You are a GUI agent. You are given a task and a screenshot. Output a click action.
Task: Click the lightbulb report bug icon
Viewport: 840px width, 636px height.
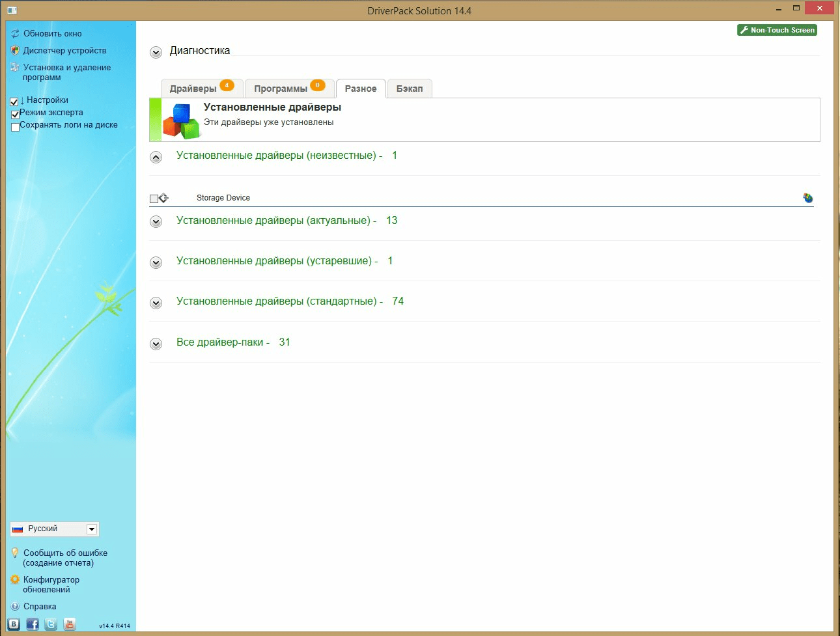(15, 553)
